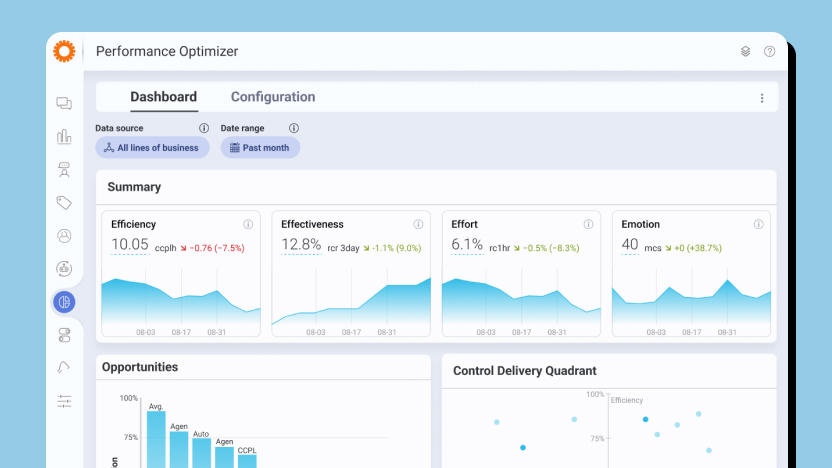Image resolution: width=832 pixels, height=468 pixels.
Task: Click the layers stack icon in header
Action: (746, 51)
